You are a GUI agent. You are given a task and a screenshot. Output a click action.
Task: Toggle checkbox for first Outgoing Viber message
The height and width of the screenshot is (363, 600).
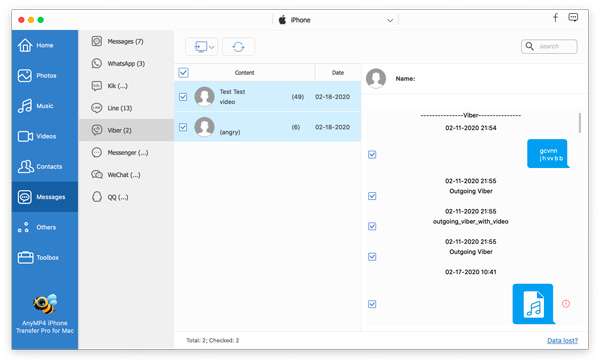[x=372, y=196]
